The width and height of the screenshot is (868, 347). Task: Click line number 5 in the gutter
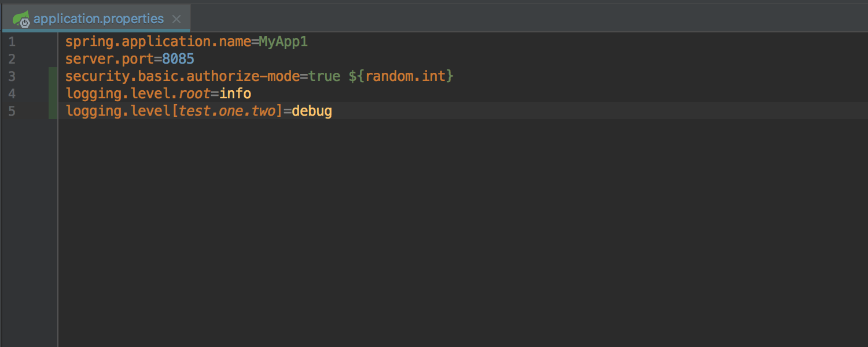(12, 111)
